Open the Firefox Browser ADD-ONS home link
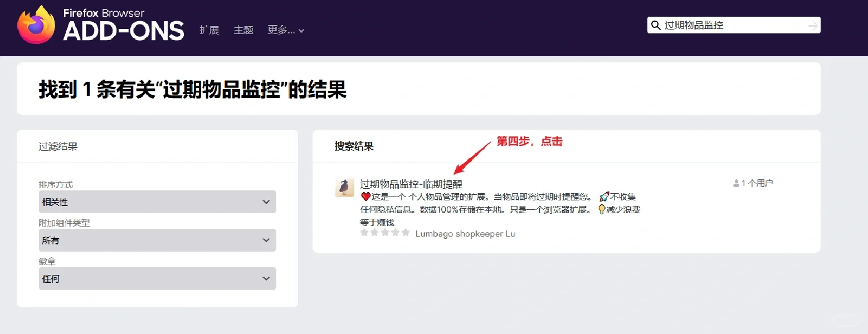Image resolution: width=868 pixels, height=334 pixels. [101, 24]
